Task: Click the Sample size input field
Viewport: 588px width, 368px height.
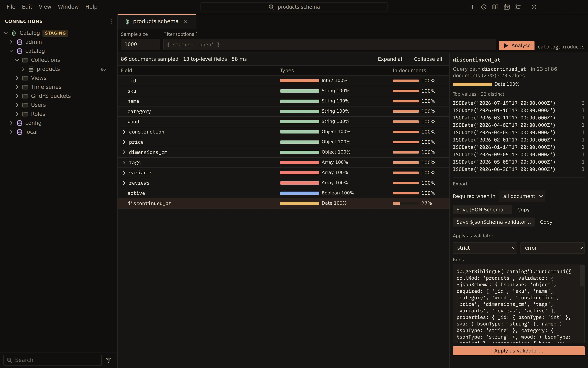Action: click(x=140, y=44)
